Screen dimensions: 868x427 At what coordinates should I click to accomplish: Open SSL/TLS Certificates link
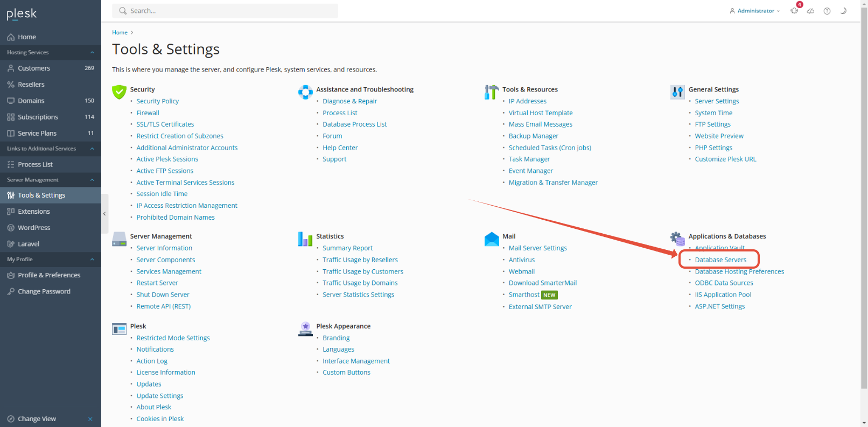pos(165,124)
